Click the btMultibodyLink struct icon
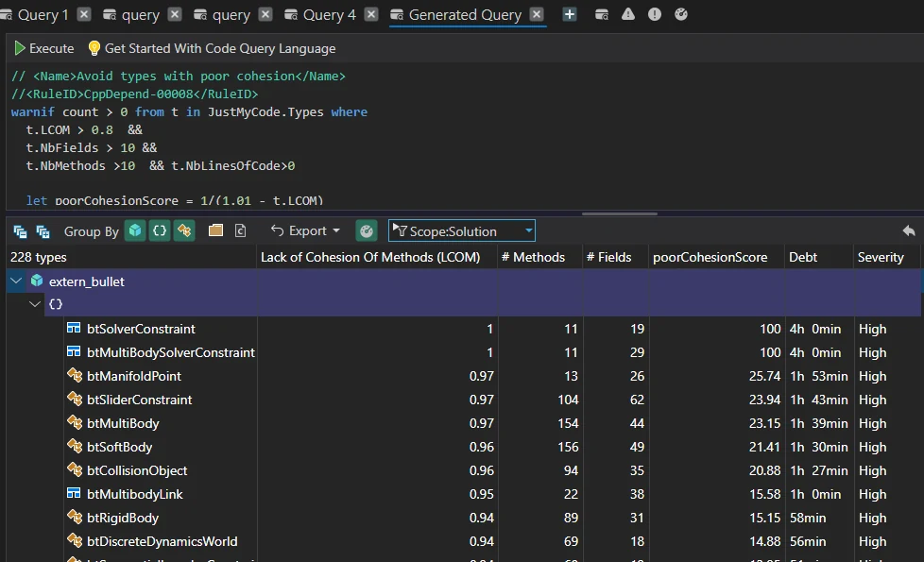924x562 pixels. pyautogui.click(x=74, y=493)
